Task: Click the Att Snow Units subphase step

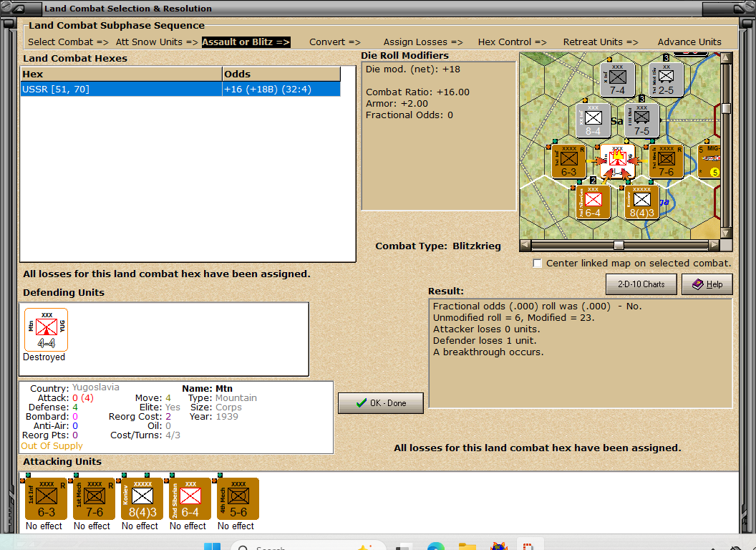Action: point(157,42)
